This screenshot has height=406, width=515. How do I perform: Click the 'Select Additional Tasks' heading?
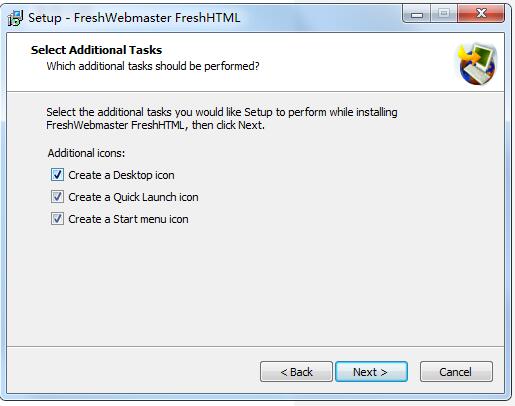(96, 50)
